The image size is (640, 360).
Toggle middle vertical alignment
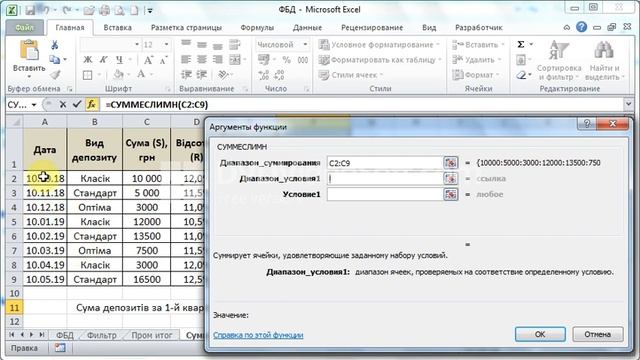coord(202,44)
